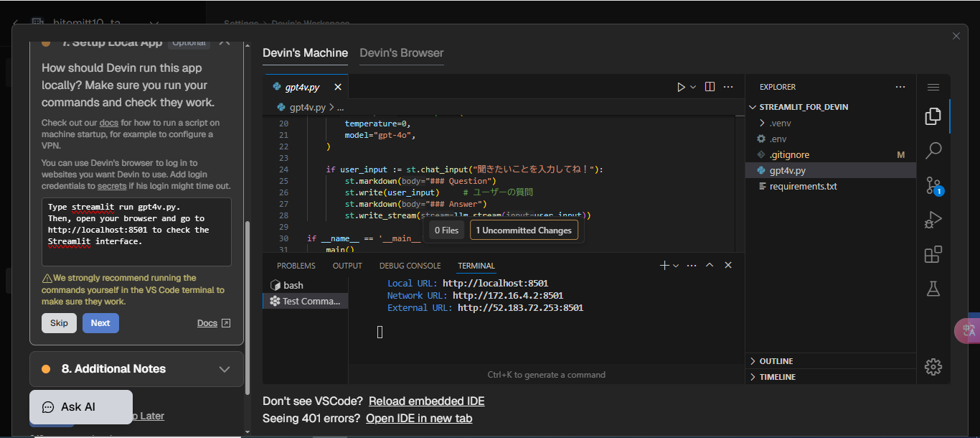Expand the 8. Additional Notes section
The height and width of the screenshot is (438, 980).
pyautogui.click(x=136, y=369)
